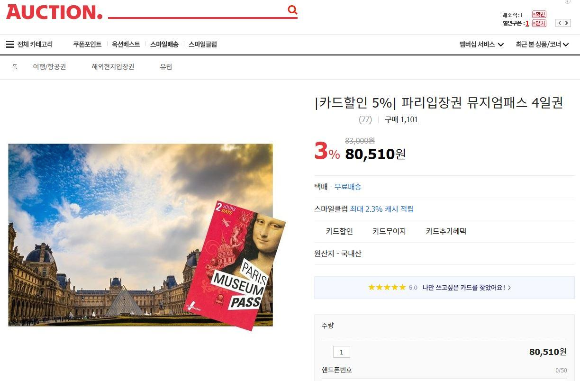Click the next arrow in header pager

coord(567,23)
